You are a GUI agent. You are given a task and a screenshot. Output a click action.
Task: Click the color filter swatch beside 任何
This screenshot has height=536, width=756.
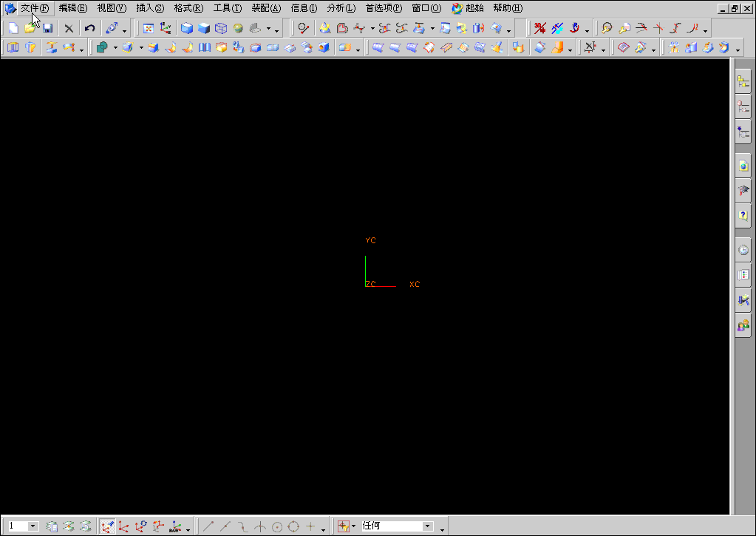click(342, 525)
